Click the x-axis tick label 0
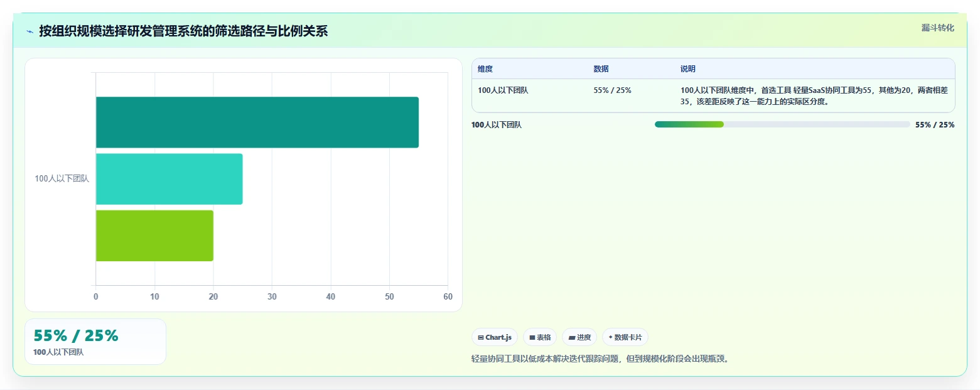 click(96, 296)
